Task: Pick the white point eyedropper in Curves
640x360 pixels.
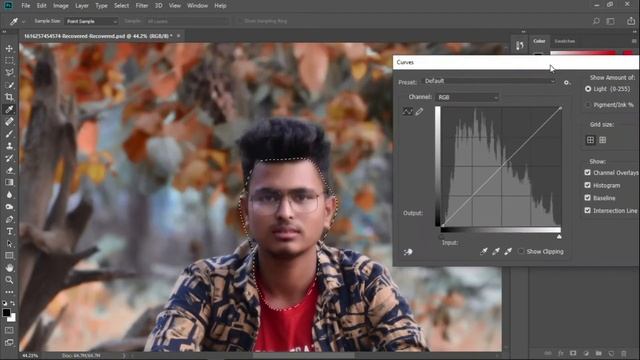Action: [x=508, y=251]
